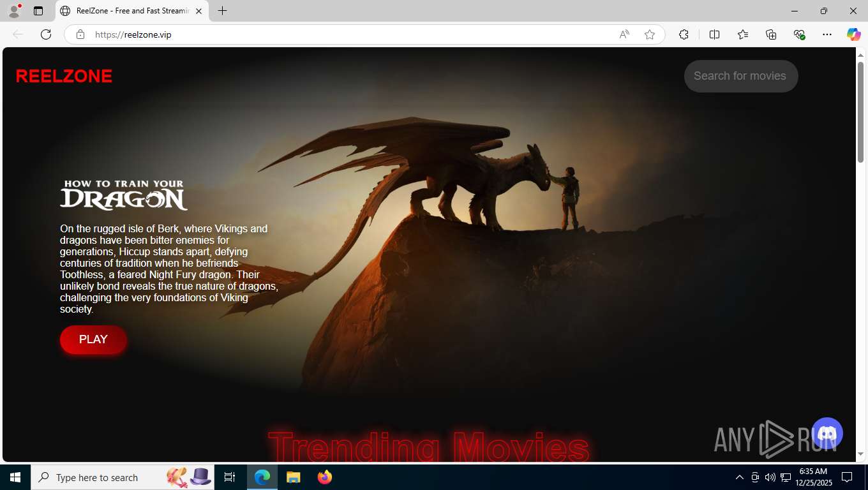The width and height of the screenshot is (868, 490).
Task: Click the page scrollbar down arrow
Action: pos(860,454)
